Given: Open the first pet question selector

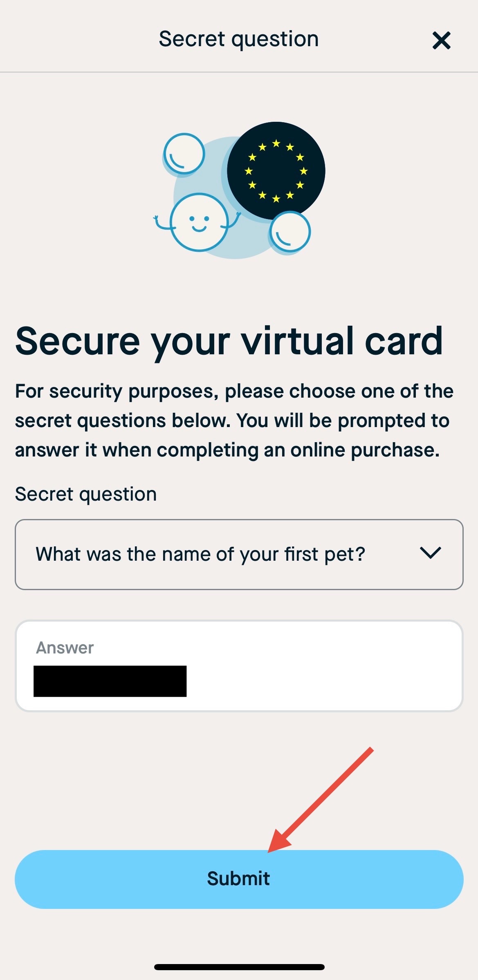Looking at the screenshot, I should click(x=239, y=555).
